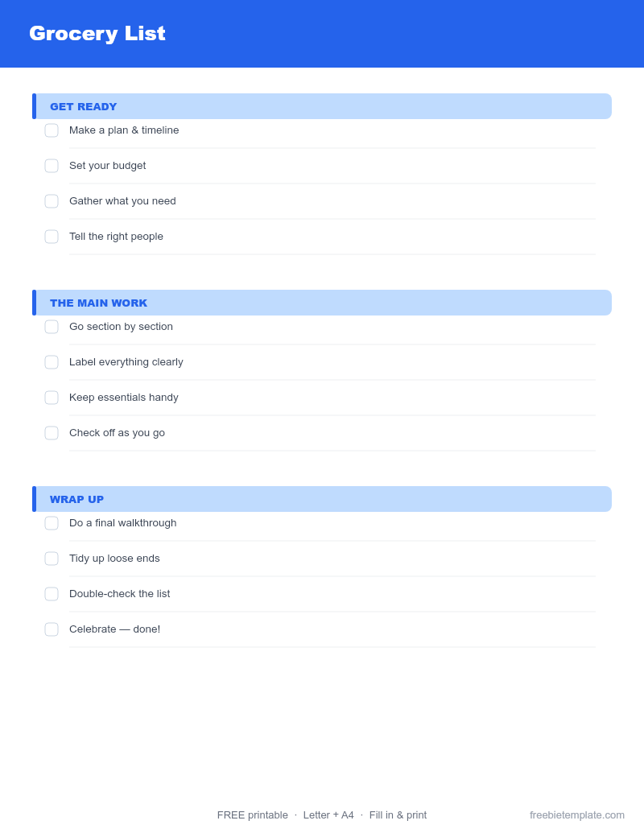Click the Grocery List title
Image resolution: width=644 pixels, height=833 pixels.
click(x=97, y=34)
